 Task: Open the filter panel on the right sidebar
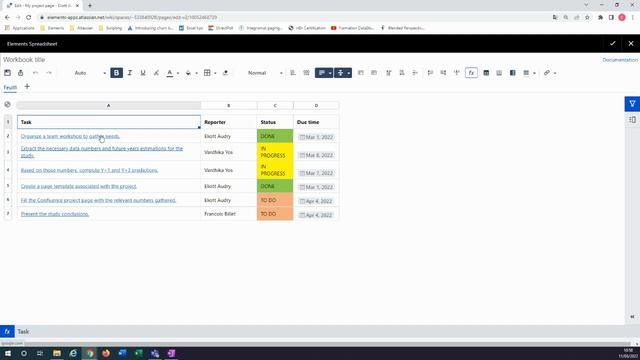point(632,104)
